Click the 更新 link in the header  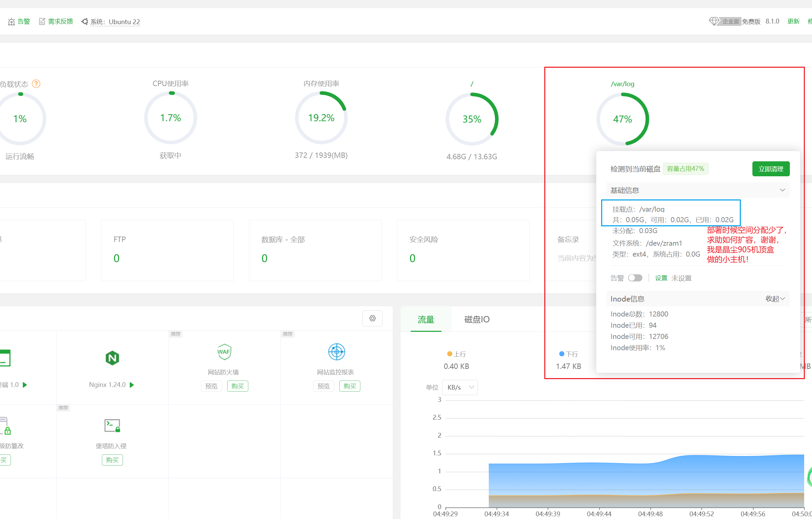(793, 21)
